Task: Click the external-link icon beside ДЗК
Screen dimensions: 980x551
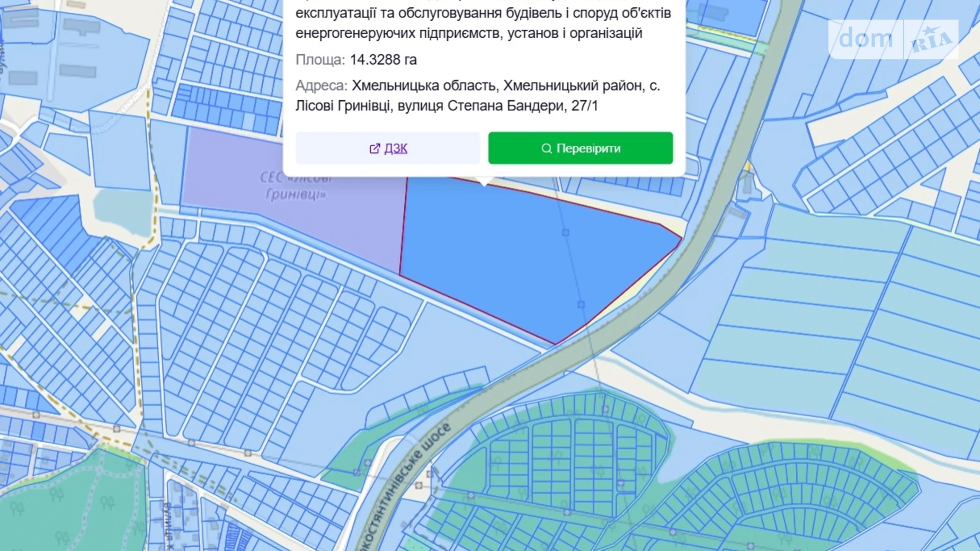Action: [375, 148]
